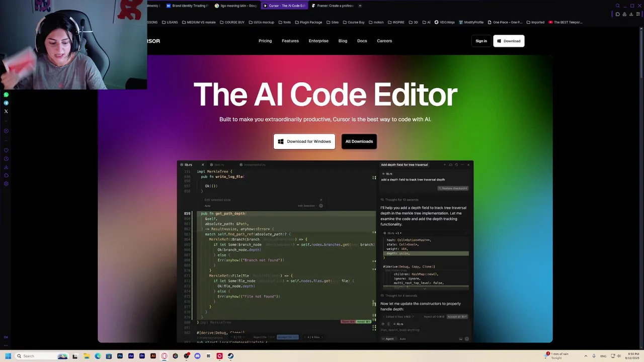Image resolution: width=644 pixels, height=362 pixels.
Task: Open CapCut from the taskbar
Action: [208, 356]
